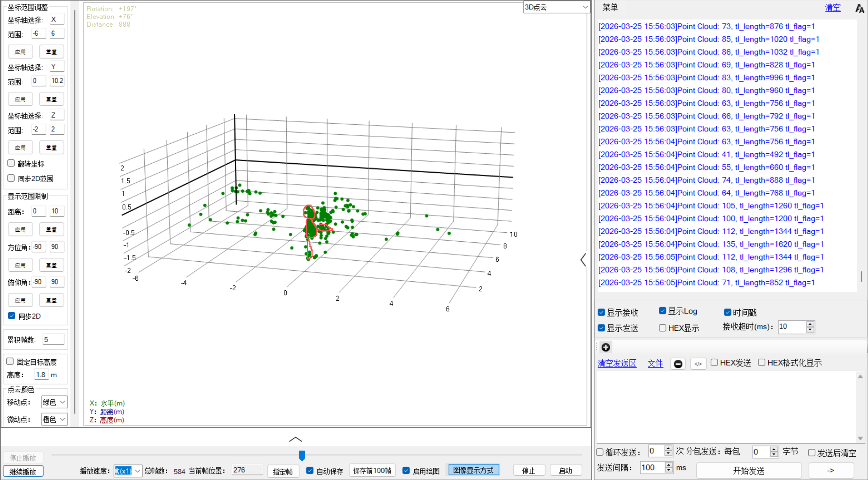
Task: Open the 3D点云 view dropdown
Action: pos(556,7)
